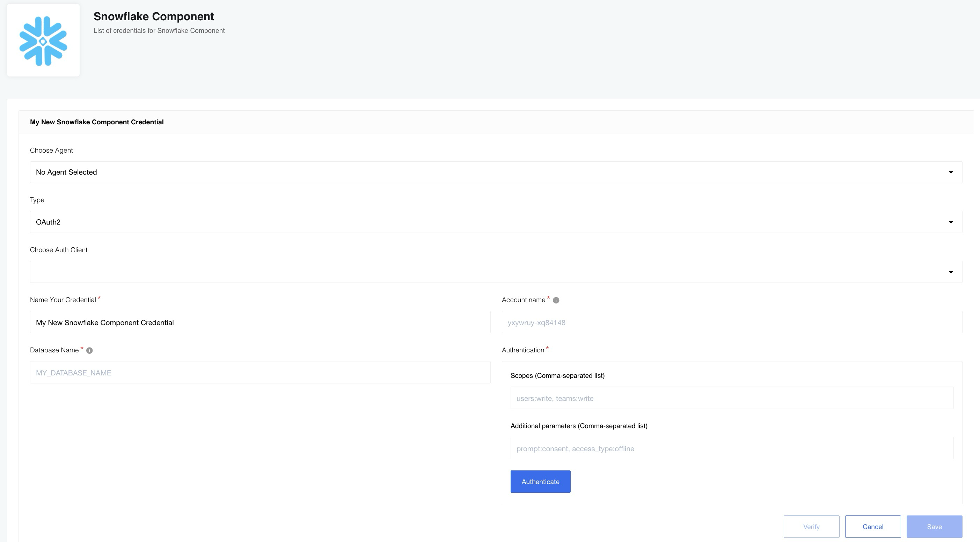Click the Scopes comma-separated input field

pyautogui.click(x=732, y=398)
